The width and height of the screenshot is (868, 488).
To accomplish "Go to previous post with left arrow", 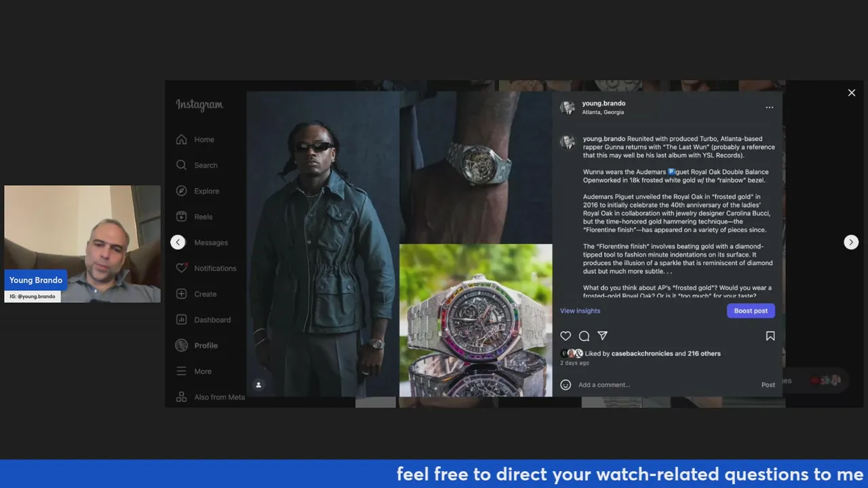I will [x=178, y=242].
